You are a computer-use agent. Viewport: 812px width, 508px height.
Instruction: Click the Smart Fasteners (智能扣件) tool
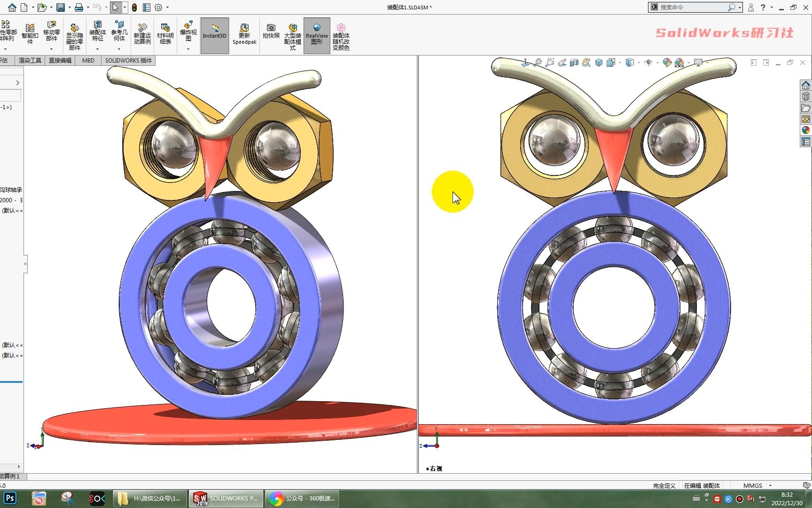tap(30, 34)
